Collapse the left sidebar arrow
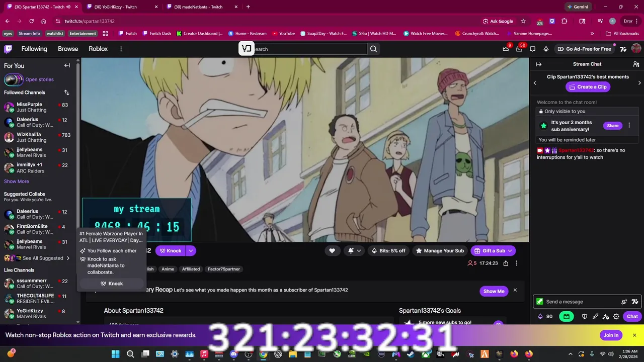The height and width of the screenshot is (362, 644). (67, 65)
